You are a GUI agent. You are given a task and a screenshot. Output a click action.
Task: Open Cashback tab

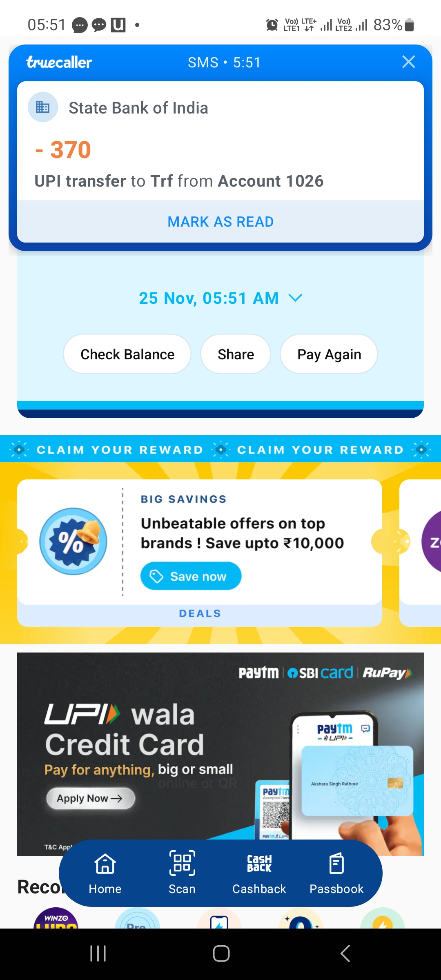(259, 874)
